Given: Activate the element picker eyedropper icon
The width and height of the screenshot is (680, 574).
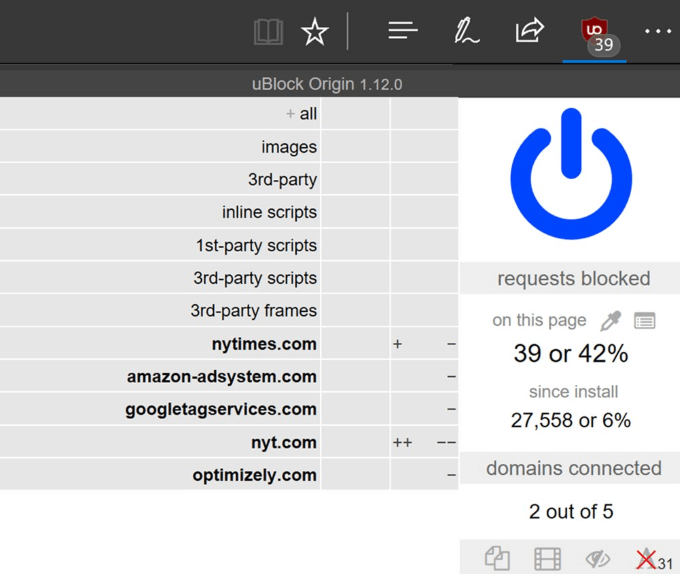Looking at the screenshot, I should [x=611, y=321].
